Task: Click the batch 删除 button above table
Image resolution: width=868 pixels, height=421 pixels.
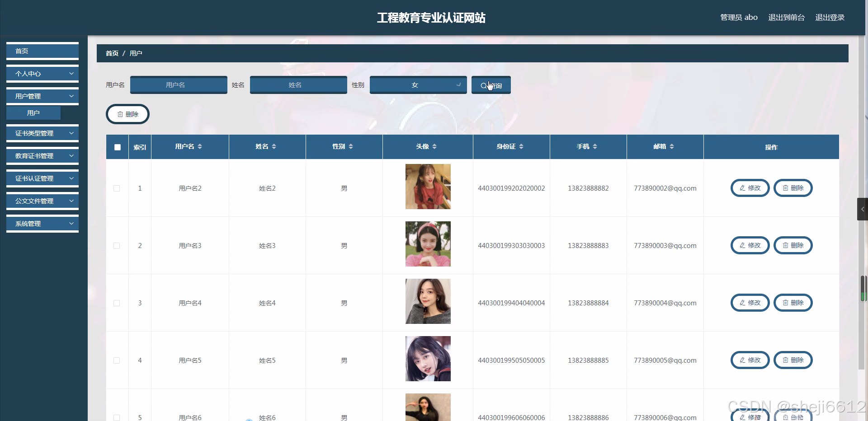Action: [x=127, y=114]
